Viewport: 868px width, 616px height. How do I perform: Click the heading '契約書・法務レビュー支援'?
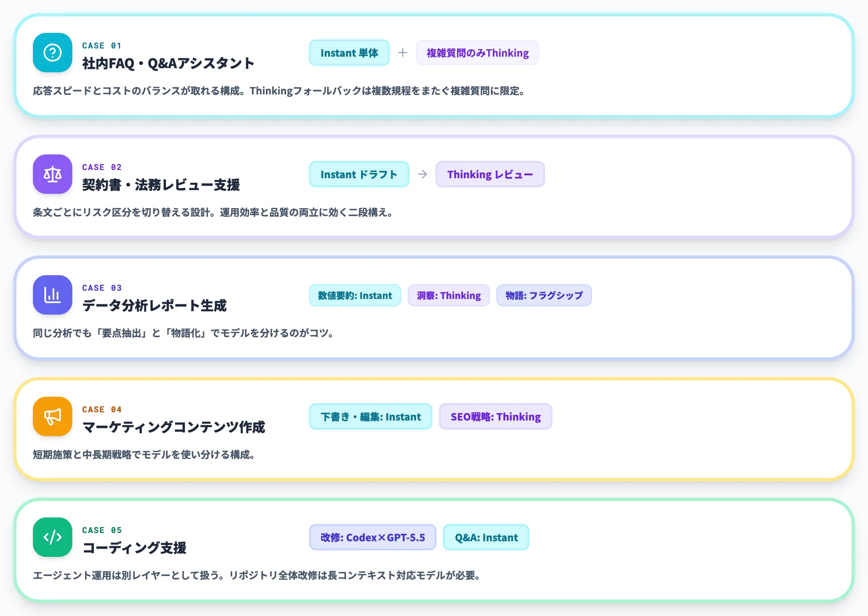pyautogui.click(x=161, y=185)
